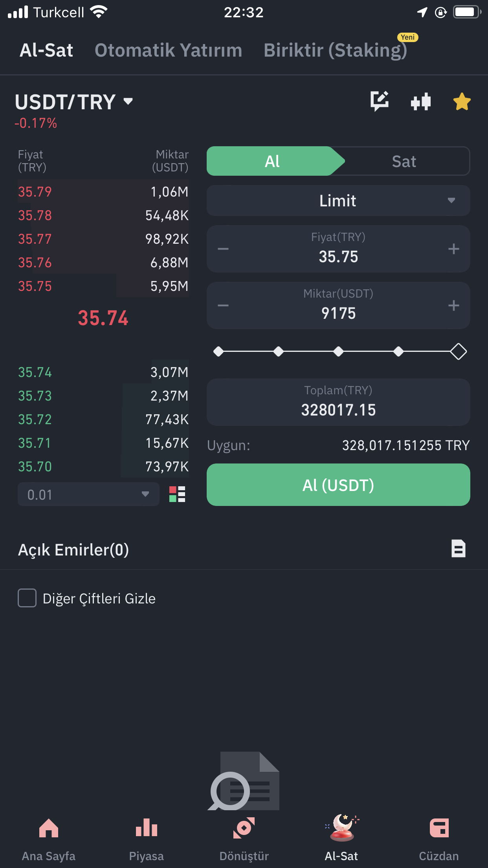Screen dimensions: 488x868
Task: Open order history document icon
Action: pos(458,549)
